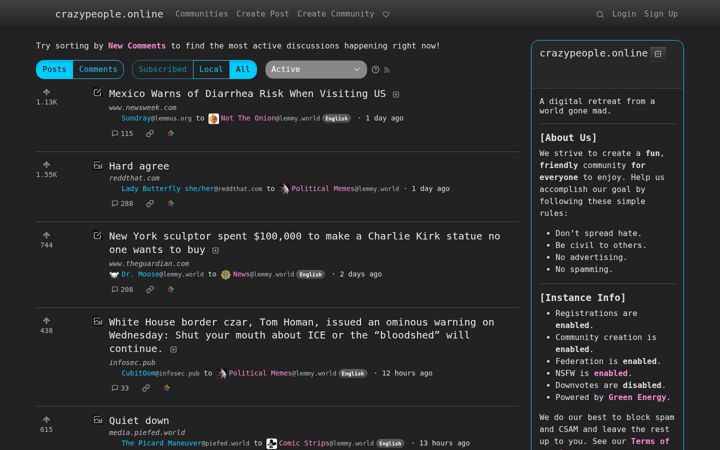The height and width of the screenshot is (450, 720).
Task: Click chain link icon under New York sculptor post
Action: coord(150,290)
